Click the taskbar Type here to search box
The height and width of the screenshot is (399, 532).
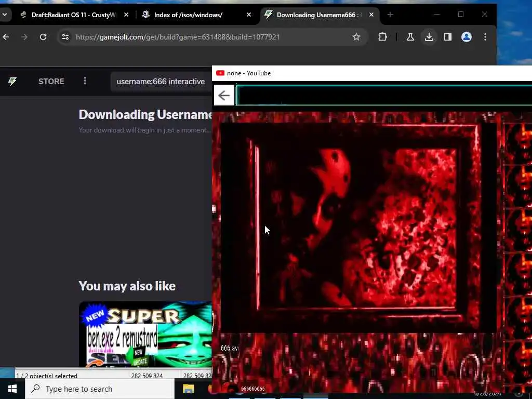pyautogui.click(x=100, y=389)
